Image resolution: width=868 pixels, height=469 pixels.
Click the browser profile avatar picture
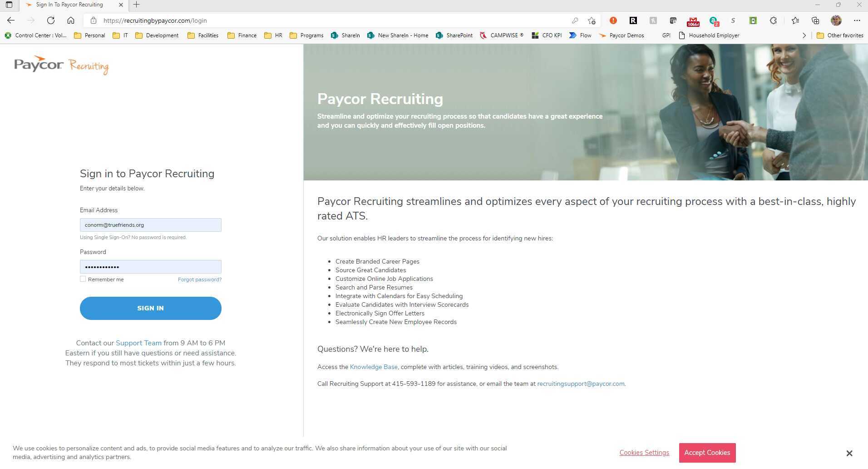click(x=836, y=20)
